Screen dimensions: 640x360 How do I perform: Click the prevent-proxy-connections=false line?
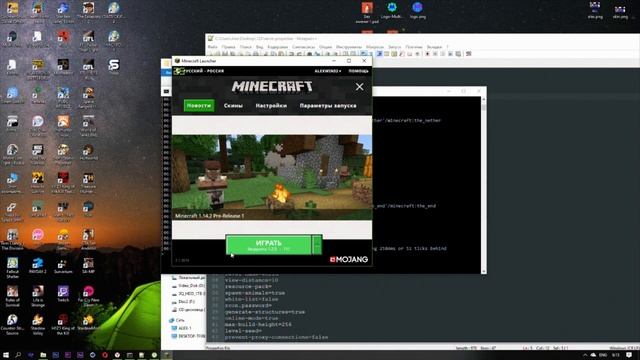[276, 337]
